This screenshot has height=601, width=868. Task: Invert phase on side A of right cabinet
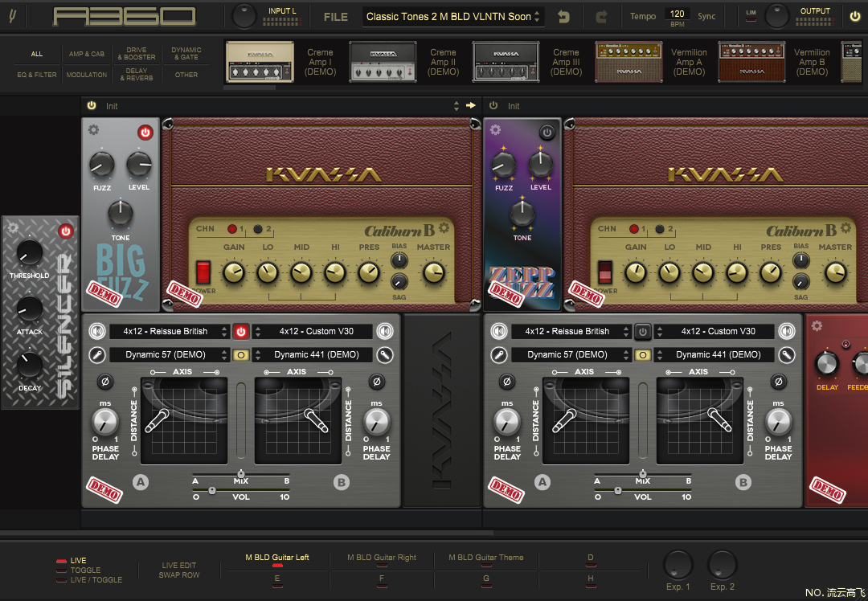[x=507, y=382]
